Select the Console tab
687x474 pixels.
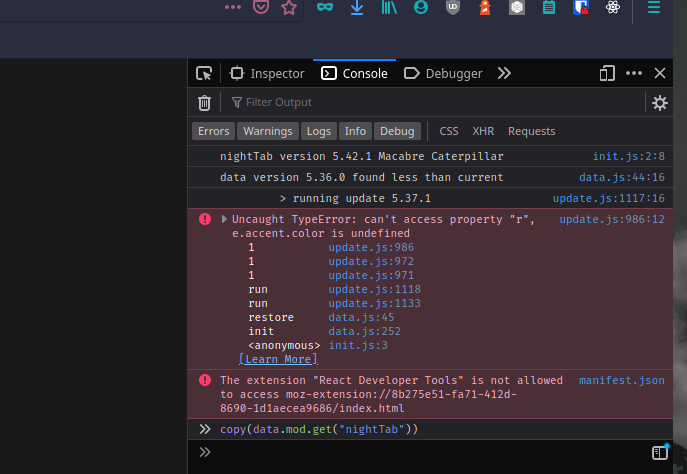point(354,73)
